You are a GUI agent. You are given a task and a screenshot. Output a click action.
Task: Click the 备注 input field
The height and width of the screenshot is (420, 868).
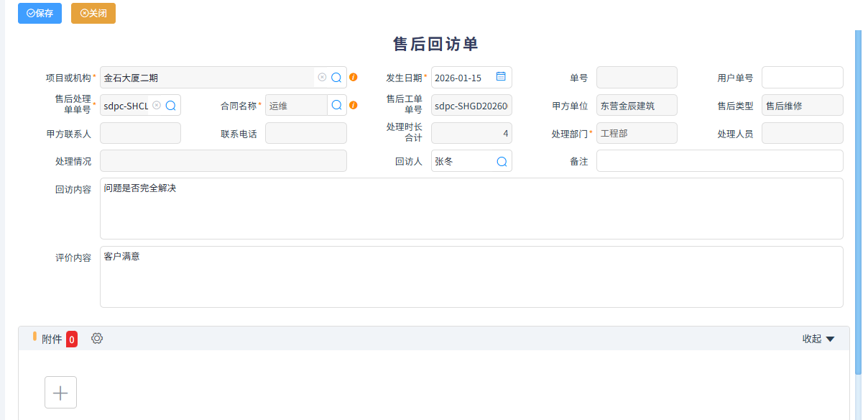(719, 161)
